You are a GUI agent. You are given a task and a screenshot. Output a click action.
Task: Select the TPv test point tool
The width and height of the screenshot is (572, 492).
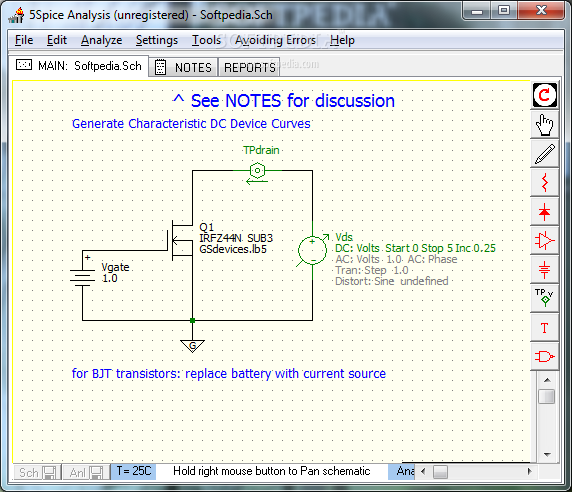[x=545, y=298]
